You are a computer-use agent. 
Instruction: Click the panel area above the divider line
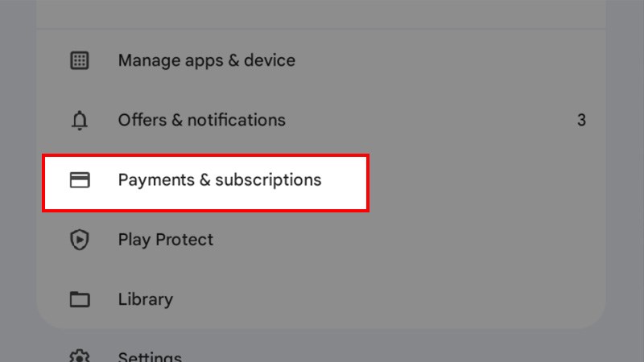pos(322,13)
